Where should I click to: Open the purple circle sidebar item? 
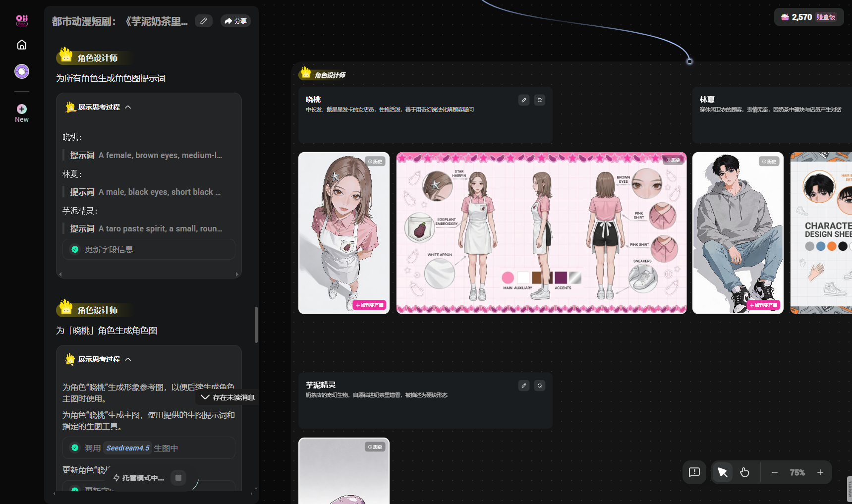click(x=22, y=71)
